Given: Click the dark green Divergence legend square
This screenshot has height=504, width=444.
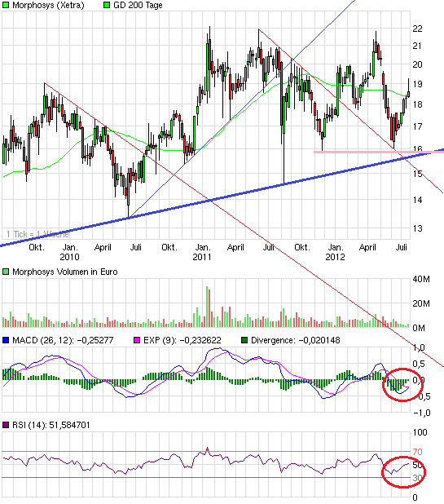Looking at the screenshot, I should (244, 340).
